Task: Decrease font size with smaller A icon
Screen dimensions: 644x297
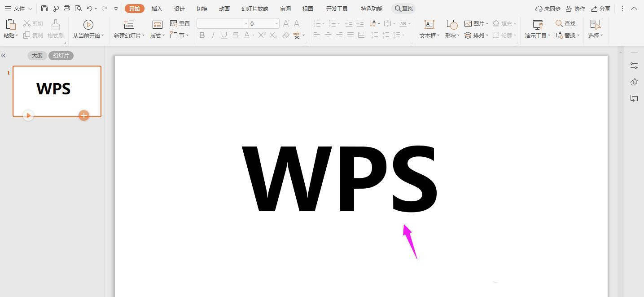Action: (297, 23)
